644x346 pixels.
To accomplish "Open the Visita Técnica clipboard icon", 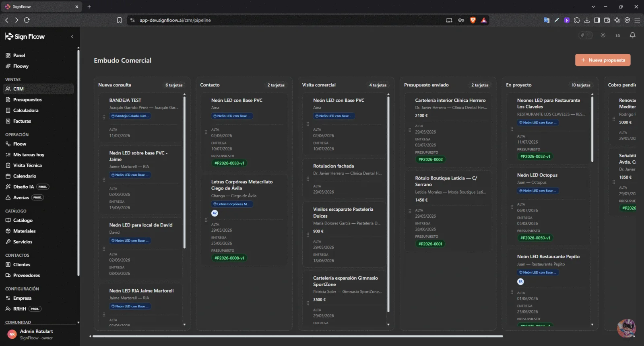I will point(8,165).
